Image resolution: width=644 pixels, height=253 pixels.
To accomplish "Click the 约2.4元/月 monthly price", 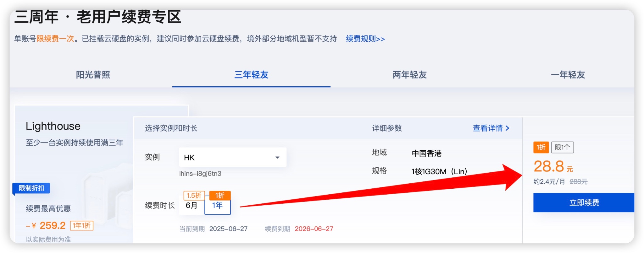I will click(549, 181).
